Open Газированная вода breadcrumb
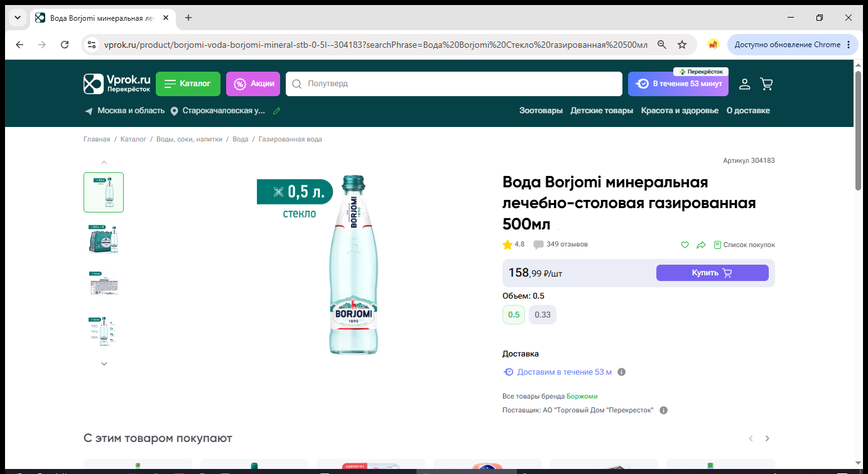Image resolution: width=868 pixels, height=474 pixels. point(290,139)
